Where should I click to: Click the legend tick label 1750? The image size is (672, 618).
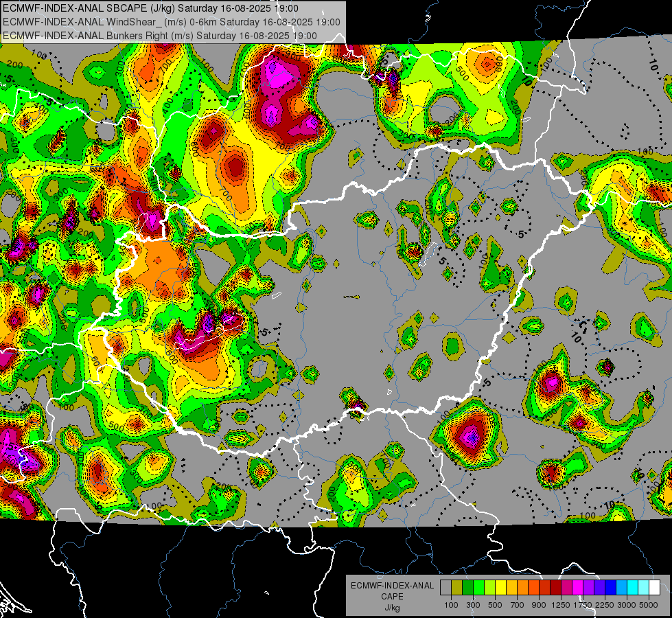(583, 605)
